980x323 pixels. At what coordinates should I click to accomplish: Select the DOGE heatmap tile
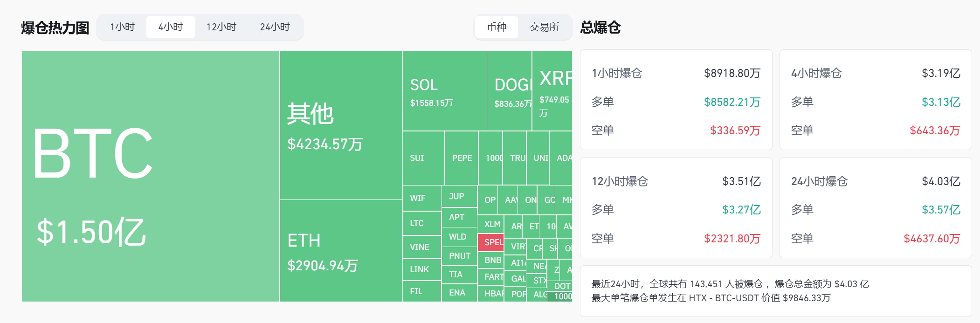point(510,91)
